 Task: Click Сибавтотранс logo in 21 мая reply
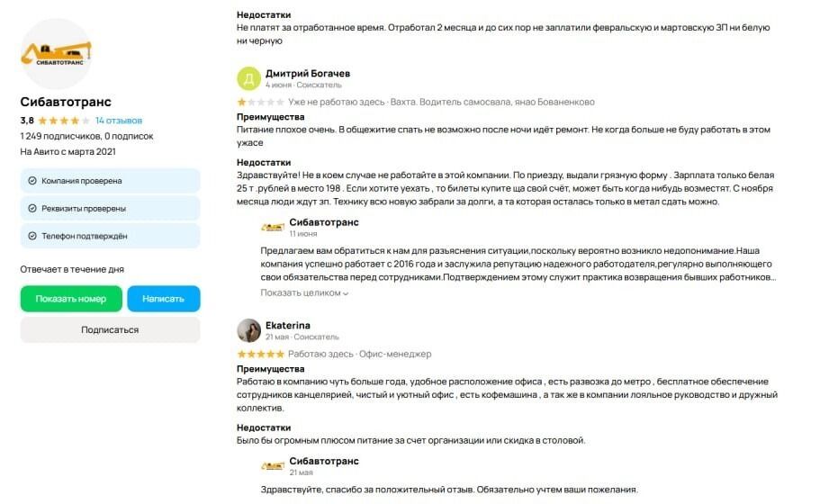pos(272,465)
